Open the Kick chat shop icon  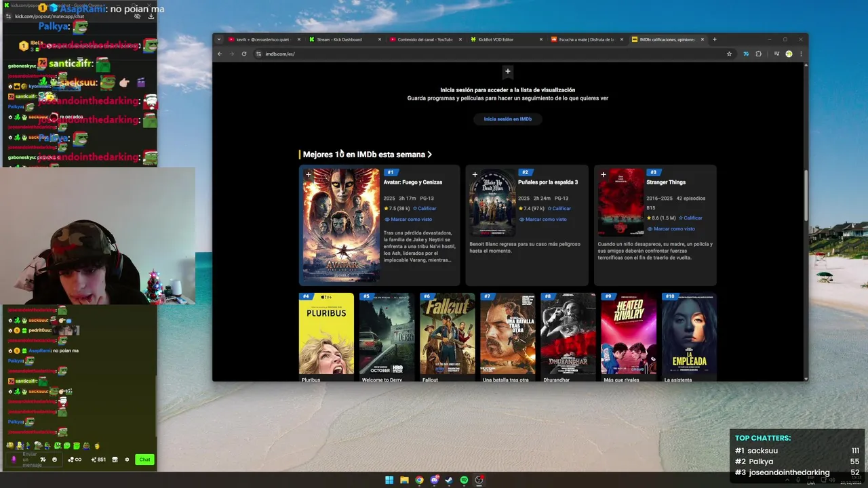click(115, 460)
